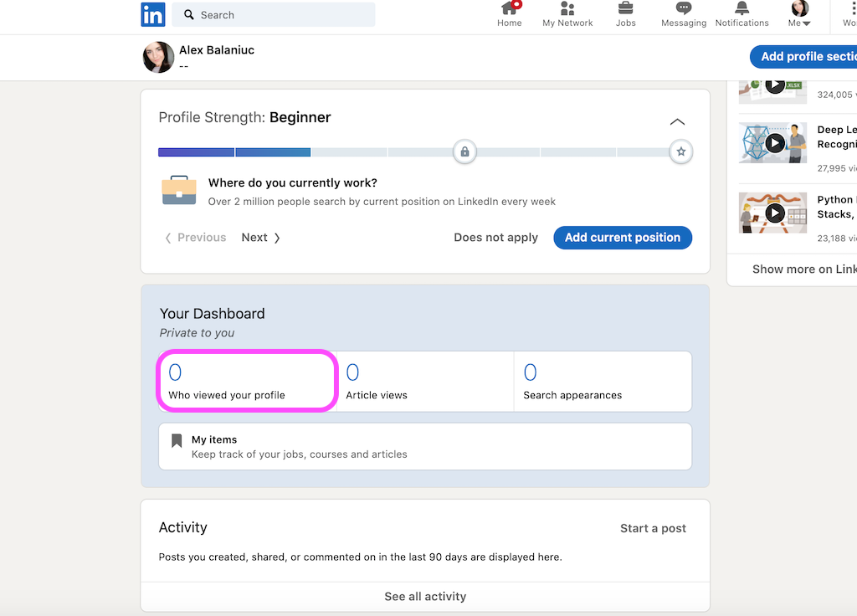Click See all activity
The image size is (857, 616).
click(x=425, y=596)
